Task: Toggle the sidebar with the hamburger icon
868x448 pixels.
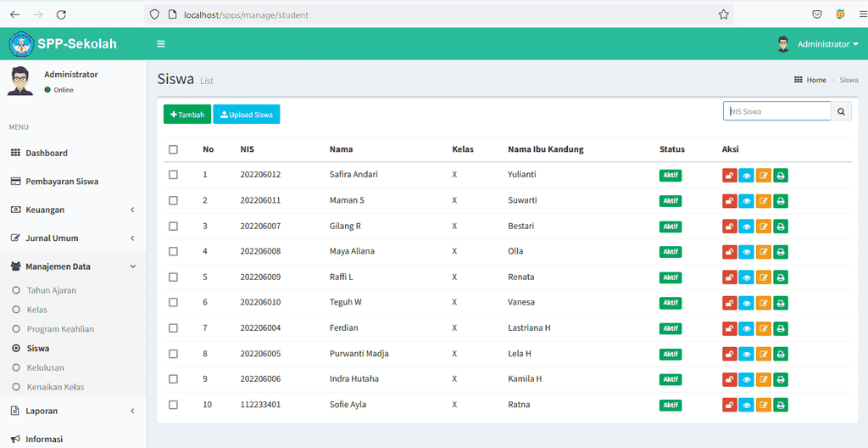Action: [x=161, y=44]
